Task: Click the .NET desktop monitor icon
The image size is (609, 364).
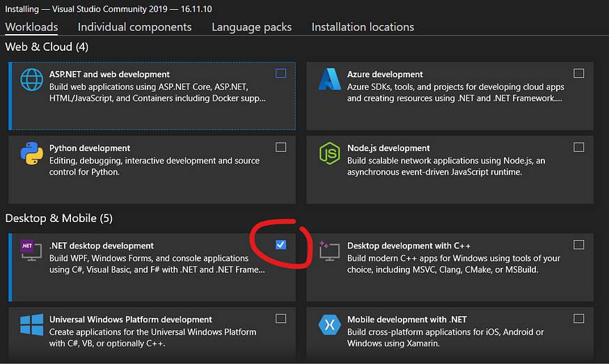Action: click(x=31, y=251)
